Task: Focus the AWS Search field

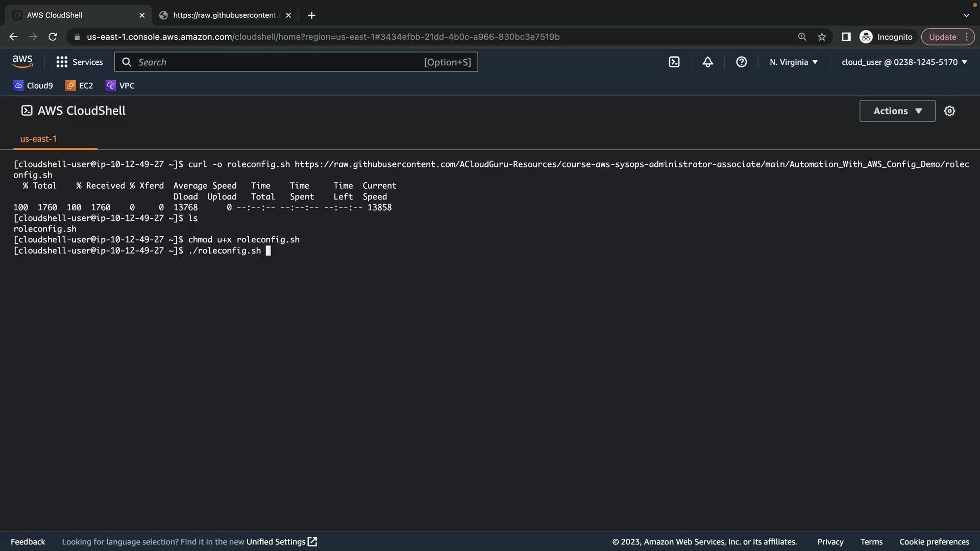Action: (x=296, y=62)
